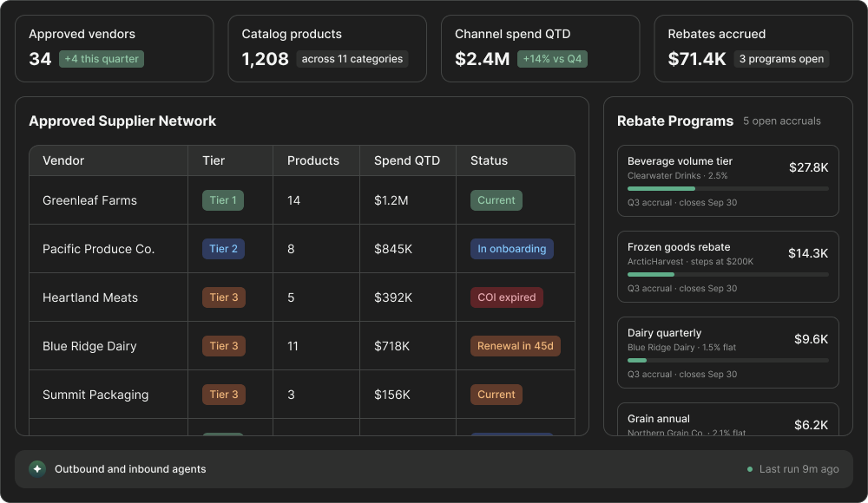
Task: Open the Outbound and inbound agents bar
Action: [x=433, y=468]
